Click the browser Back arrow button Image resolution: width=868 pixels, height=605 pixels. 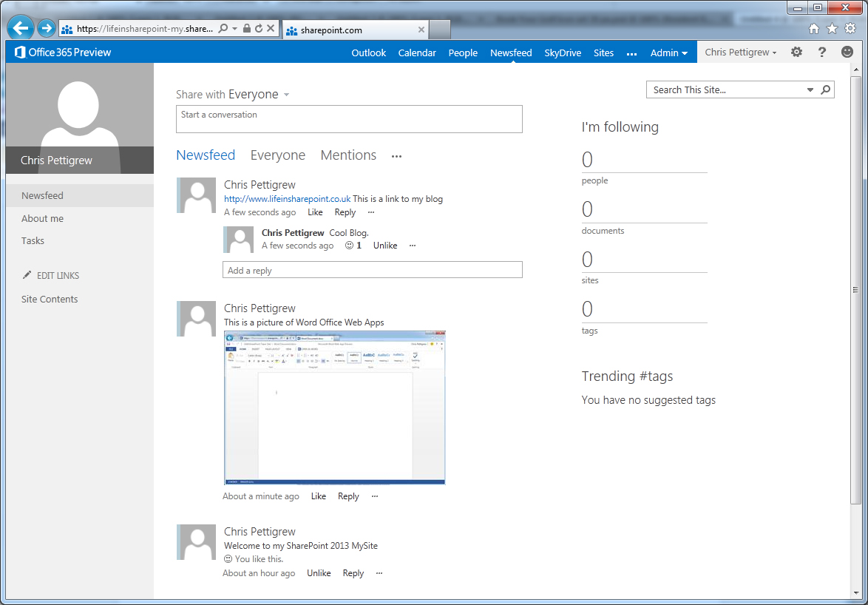pos(21,27)
